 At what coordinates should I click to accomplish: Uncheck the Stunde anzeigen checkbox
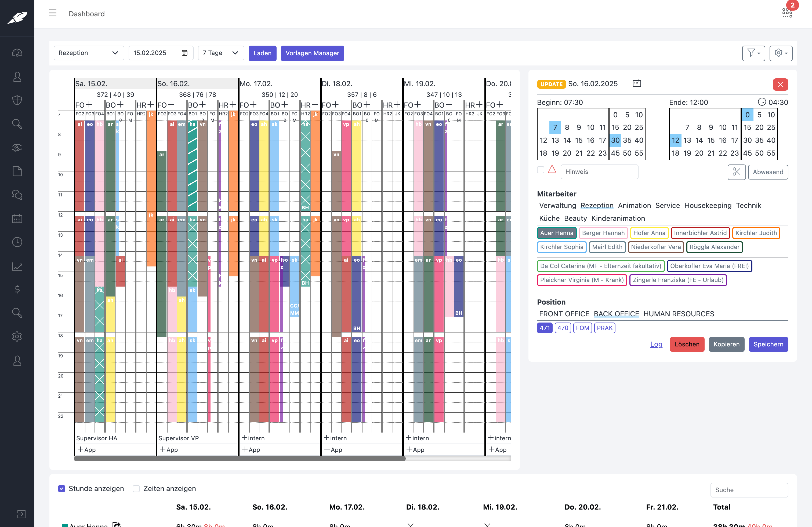click(61, 488)
